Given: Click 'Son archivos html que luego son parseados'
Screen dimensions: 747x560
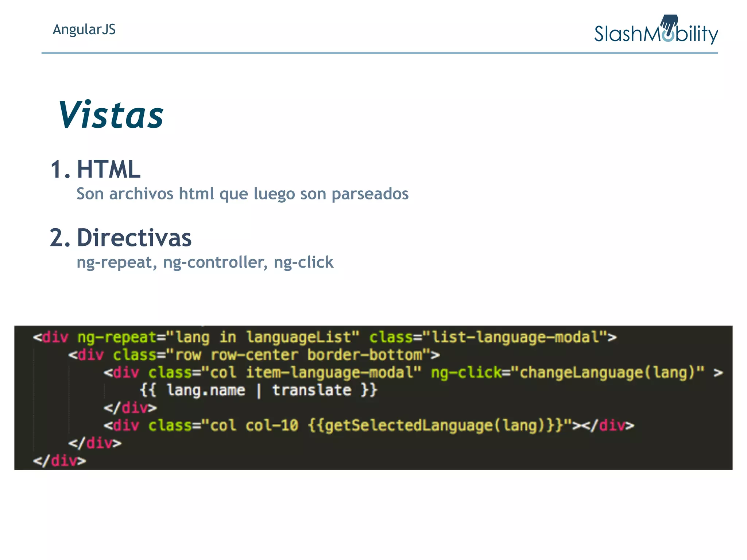Looking at the screenshot, I should [243, 194].
